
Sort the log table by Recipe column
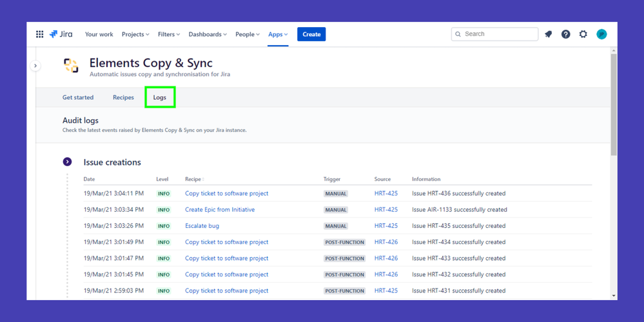[x=194, y=179]
